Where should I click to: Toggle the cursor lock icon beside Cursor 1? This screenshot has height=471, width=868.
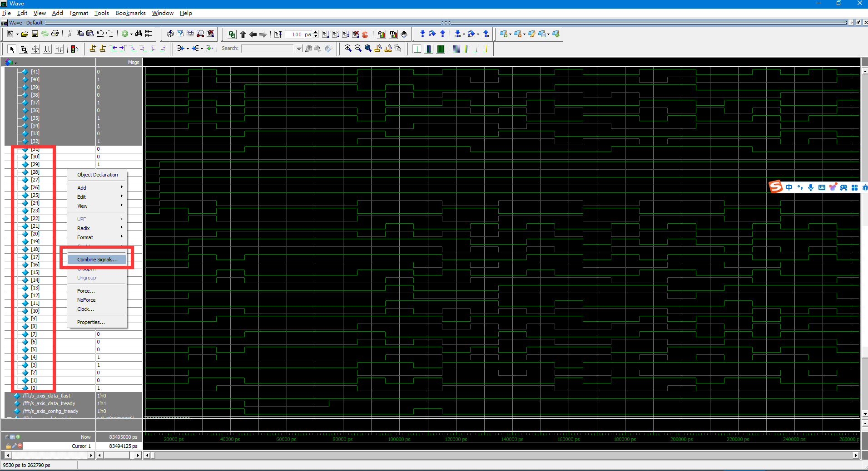(x=8, y=446)
